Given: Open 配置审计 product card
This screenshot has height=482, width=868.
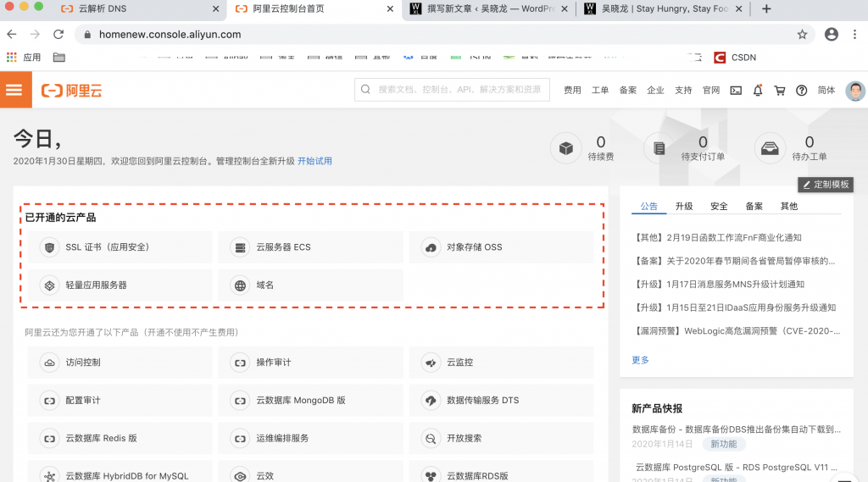Looking at the screenshot, I should [120, 401].
